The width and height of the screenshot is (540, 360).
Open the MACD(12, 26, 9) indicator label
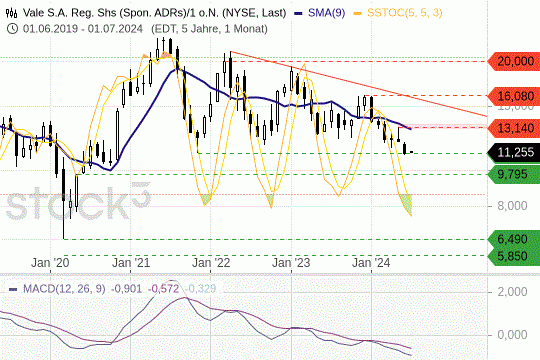[x=64, y=289]
